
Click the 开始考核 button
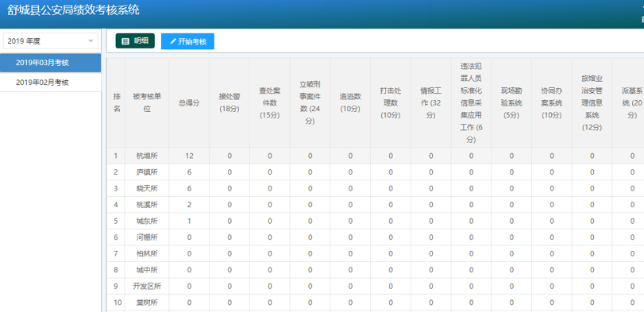coord(187,41)
